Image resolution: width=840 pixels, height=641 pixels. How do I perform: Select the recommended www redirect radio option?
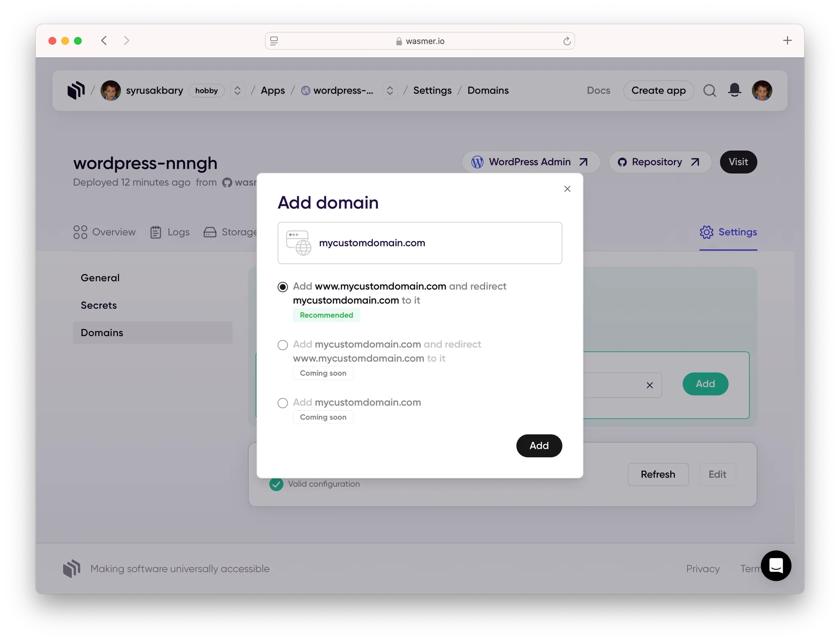[x=283, y=287]
